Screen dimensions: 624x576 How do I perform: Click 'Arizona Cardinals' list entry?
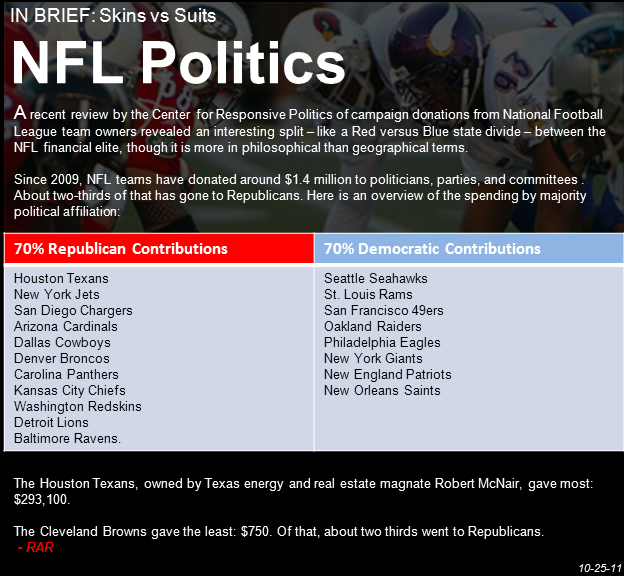66,326
